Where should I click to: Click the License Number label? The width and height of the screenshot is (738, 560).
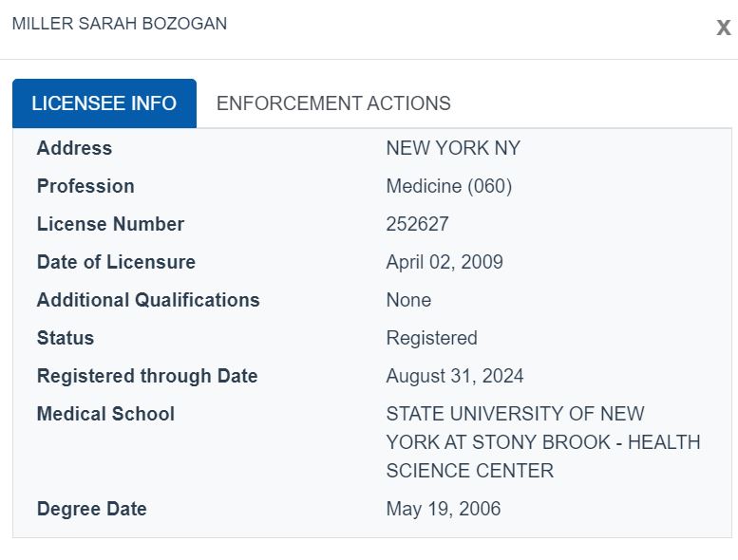click(x=110, y=224)
